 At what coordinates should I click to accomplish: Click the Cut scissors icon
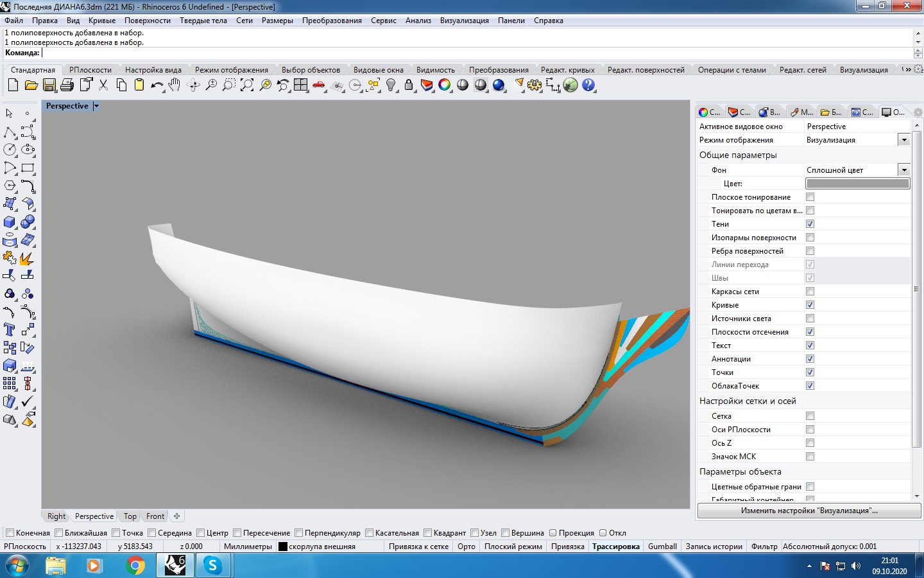point(103,85)
